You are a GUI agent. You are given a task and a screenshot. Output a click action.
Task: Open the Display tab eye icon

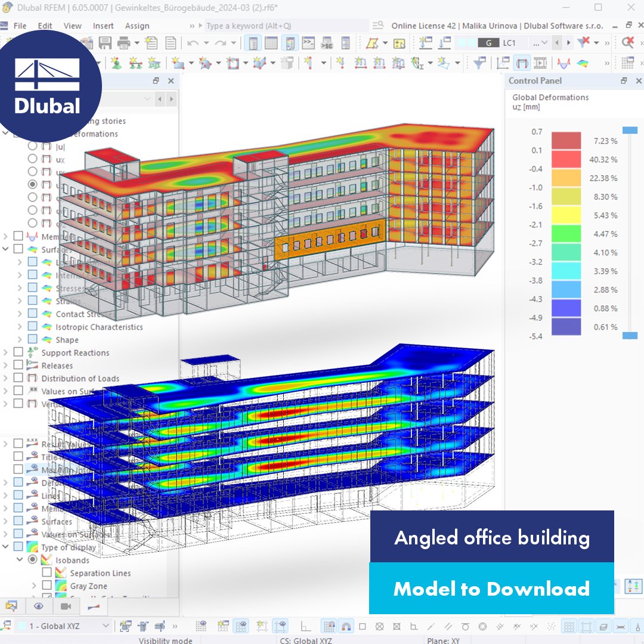point(39,606)
